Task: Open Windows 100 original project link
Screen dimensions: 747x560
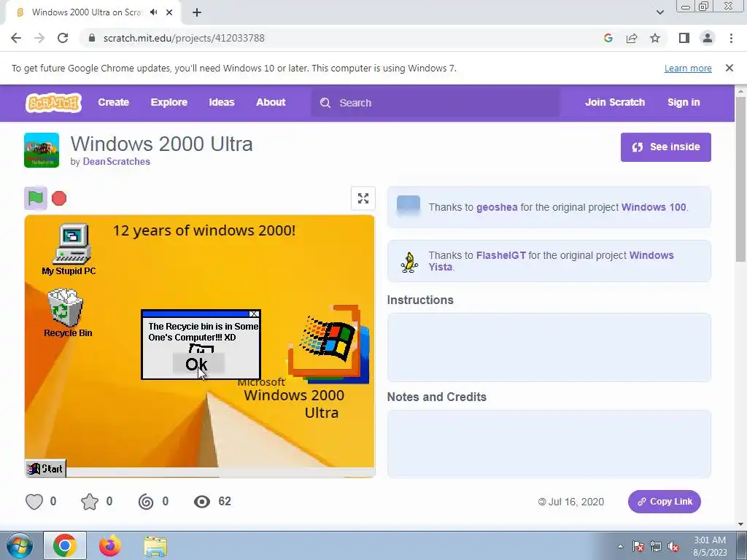Action: click(x=654, y=207)
